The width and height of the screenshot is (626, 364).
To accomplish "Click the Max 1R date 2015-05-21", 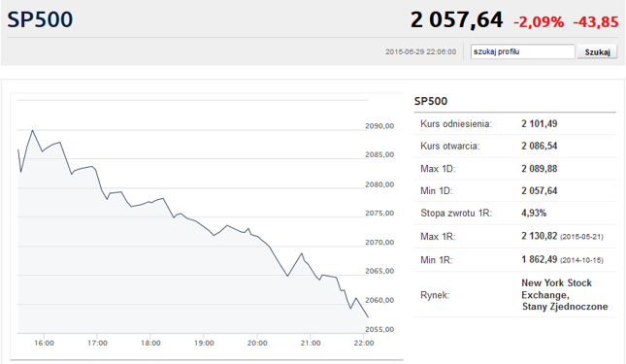I will (x=581, y=237).
